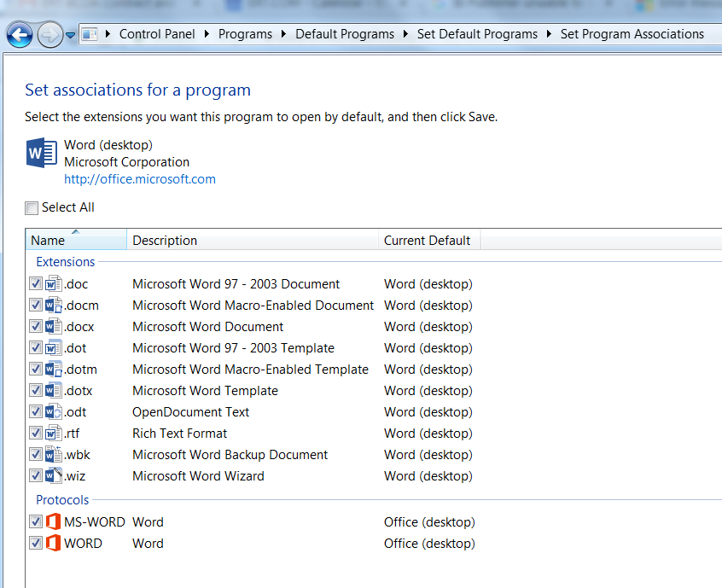Sort by the Current Default column header
Image resolution: width=722 pixels, height=588 pixels.
[429, 240]
